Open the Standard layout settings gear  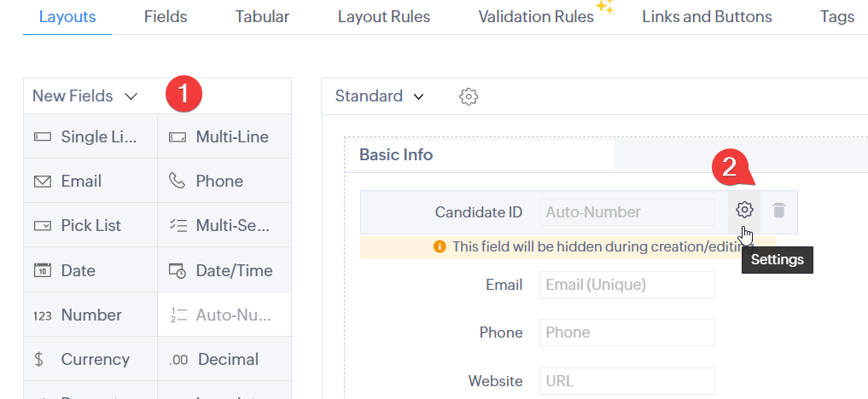(468, 96)
